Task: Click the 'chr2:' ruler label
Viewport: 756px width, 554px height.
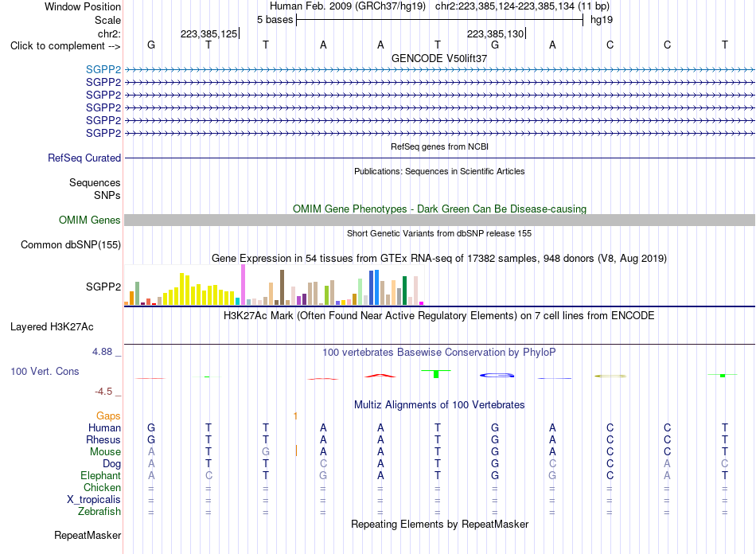Action: point(109,33)
